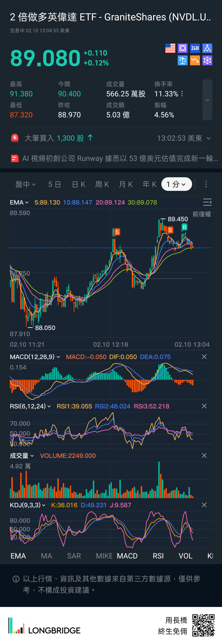Open the three-dot chart options menu
Screen dimensions: 222x644
[206, 184]
